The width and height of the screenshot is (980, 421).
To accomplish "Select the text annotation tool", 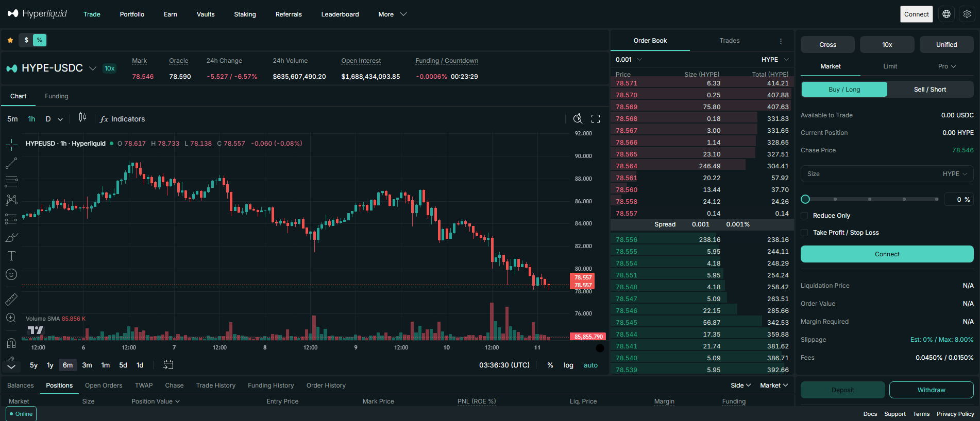I will pyautogui.click(x=11, y=256).
